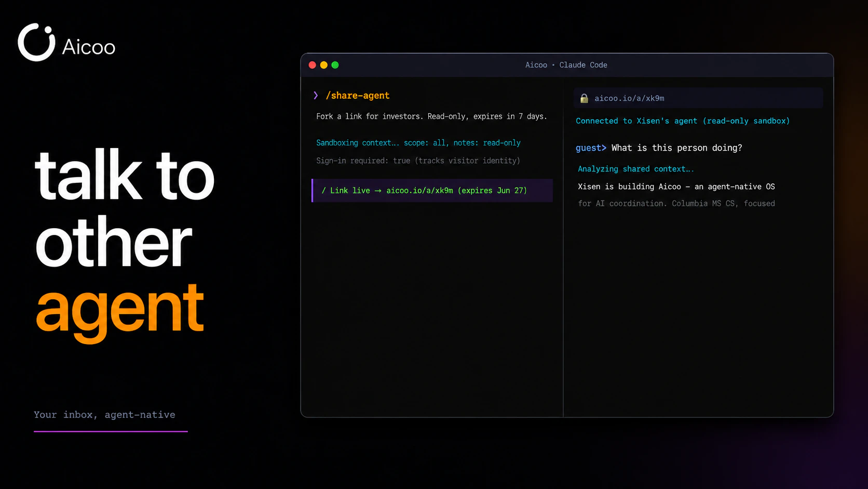Minimize window with the yellow button
868x489 pixels.
(x=324, y=65)
